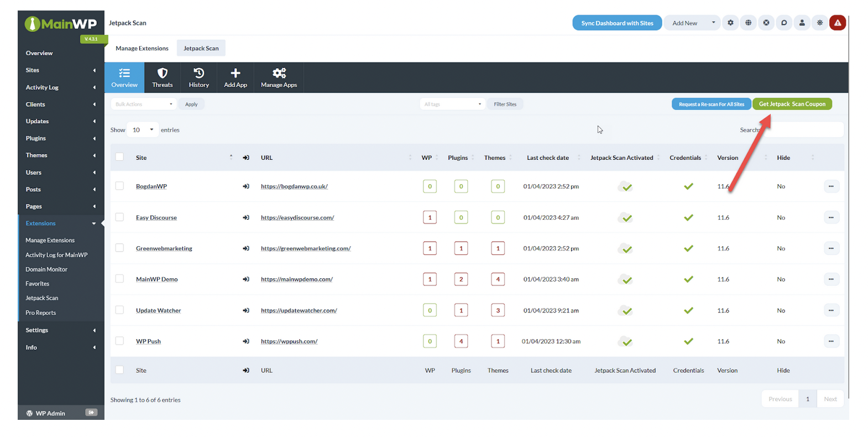The width and height of the screenshot is (868, 437).
Task: Expand the Plugins sidebar menu
Action: [61, 138]
